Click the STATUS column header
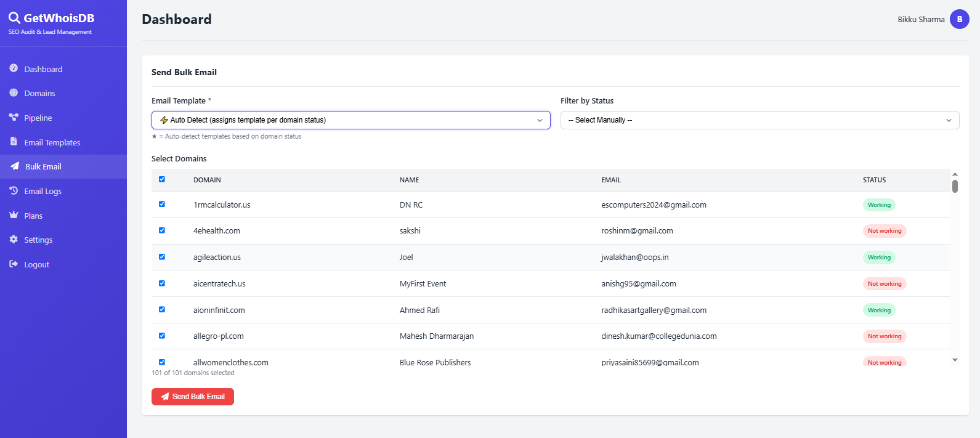This screenshot has width=980, height=438. pos(874,180)
